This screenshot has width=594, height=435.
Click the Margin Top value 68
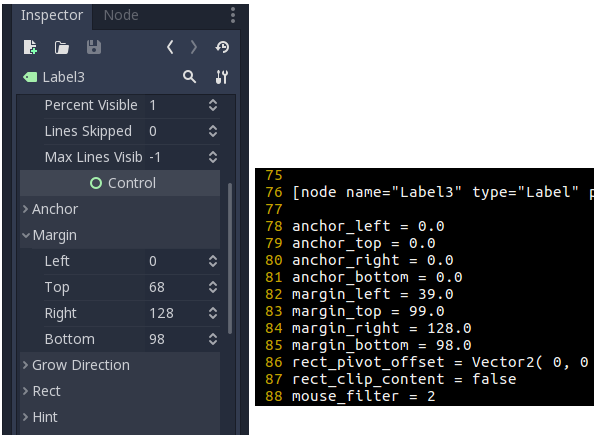(x=157, y=287)
